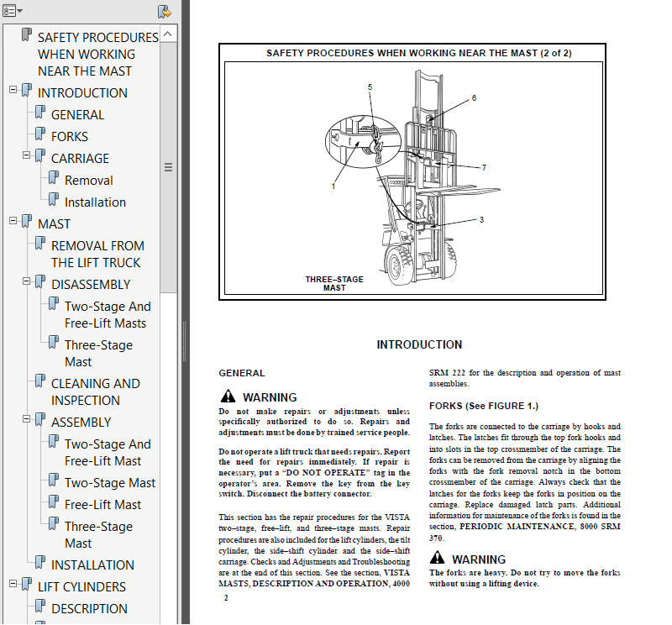Click bookmark icon beside Free-Lift Mast
This screenshot has height=625, width=672.
54,502
